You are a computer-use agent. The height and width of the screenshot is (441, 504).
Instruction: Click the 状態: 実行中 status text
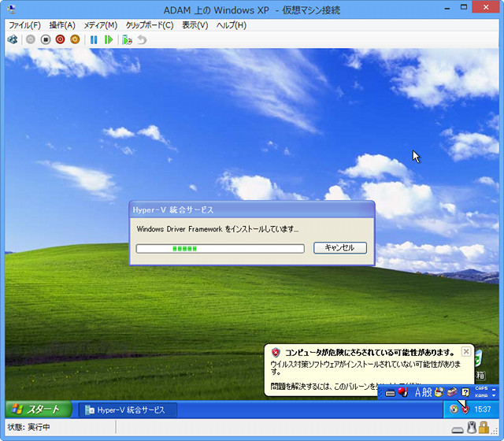point(28,427)
